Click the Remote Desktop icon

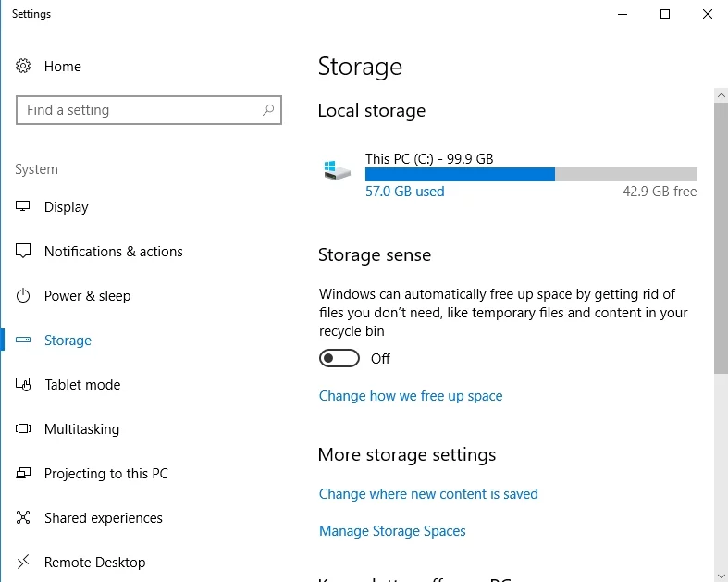(24, 563)
